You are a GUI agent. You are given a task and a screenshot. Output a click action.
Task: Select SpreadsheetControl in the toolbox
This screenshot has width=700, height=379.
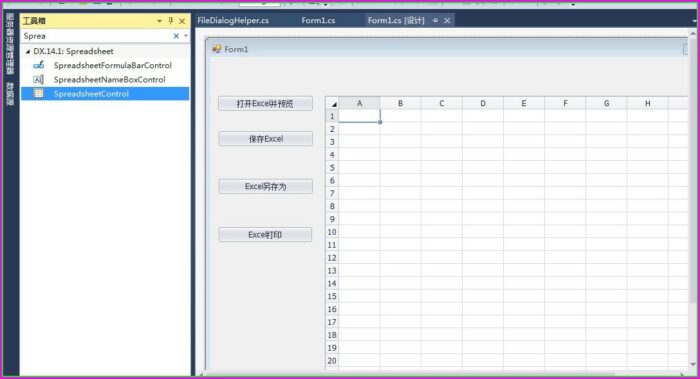tap(105, 94)
